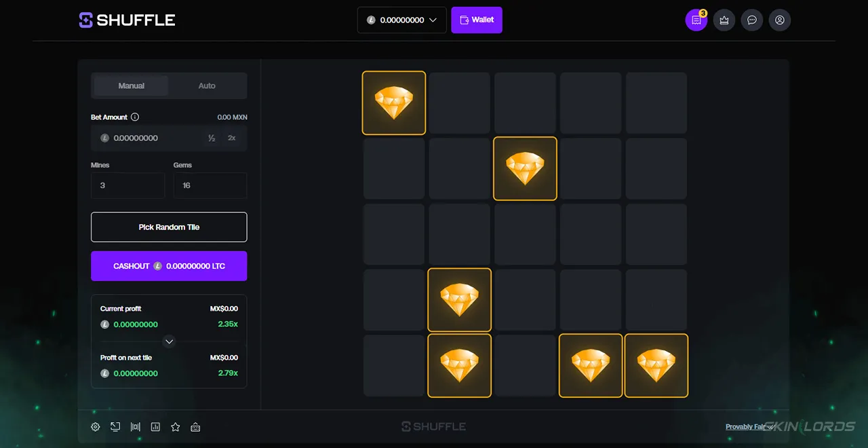
Task: Click the 2.79x next tile multiplier
Action: [228, 373]
